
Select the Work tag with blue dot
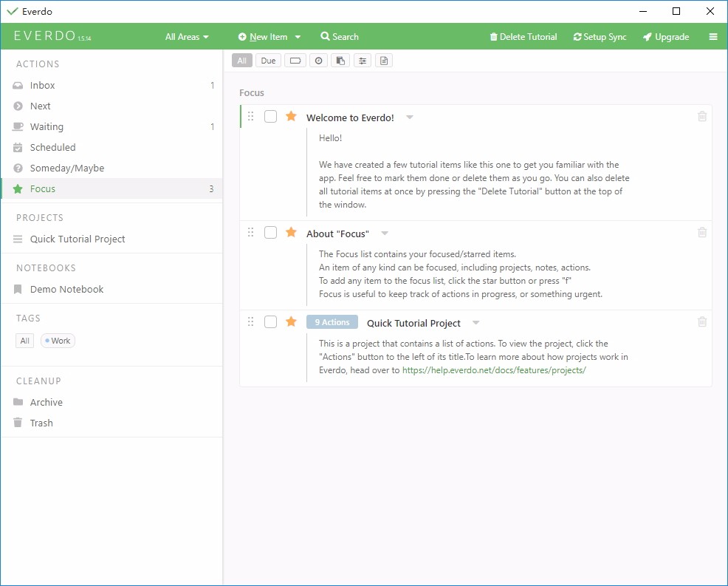pos(58,341)
